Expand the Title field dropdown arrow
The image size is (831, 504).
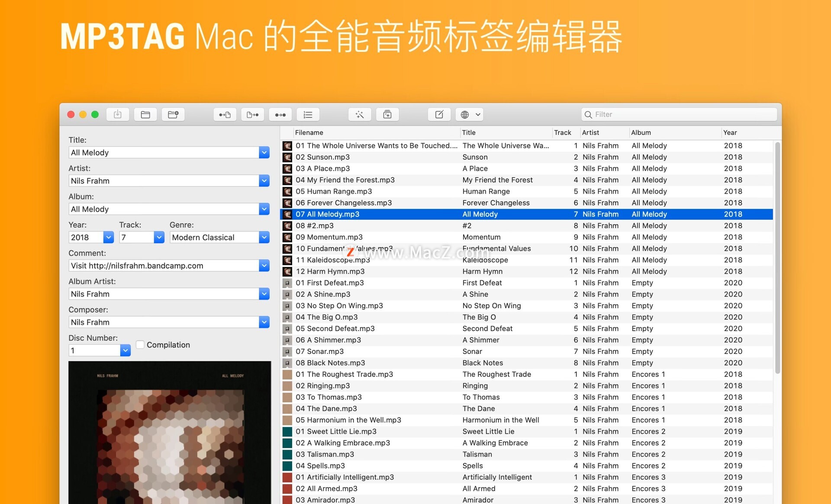point(264,152)
